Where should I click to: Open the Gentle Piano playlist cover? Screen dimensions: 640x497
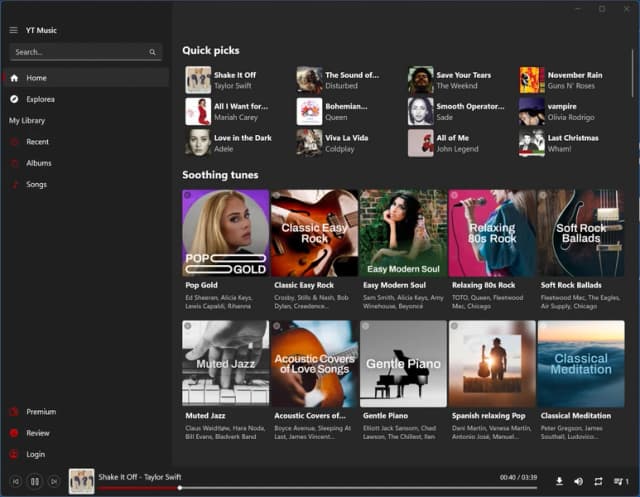(403, 364)
